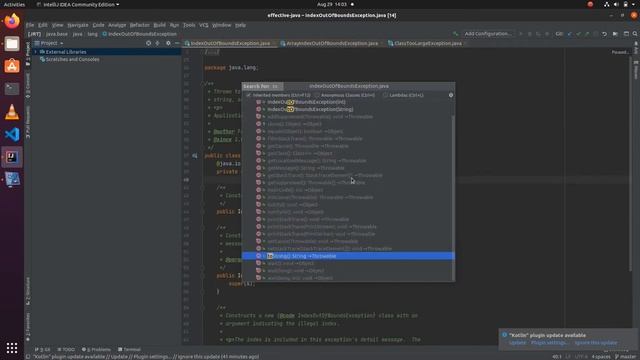640x360 pixels.
Task: Select the hashCode() int row in the popup
Action: [348, 190]
